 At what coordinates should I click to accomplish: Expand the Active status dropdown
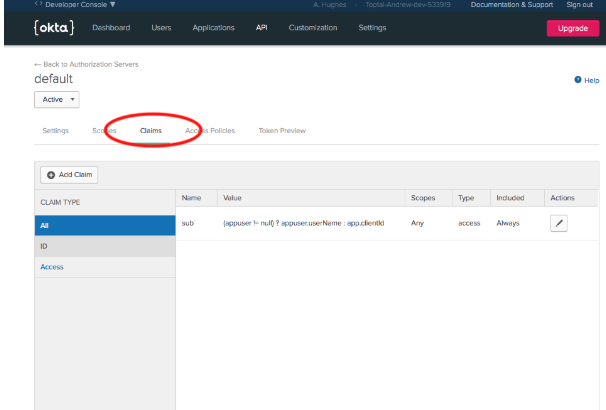56,100
